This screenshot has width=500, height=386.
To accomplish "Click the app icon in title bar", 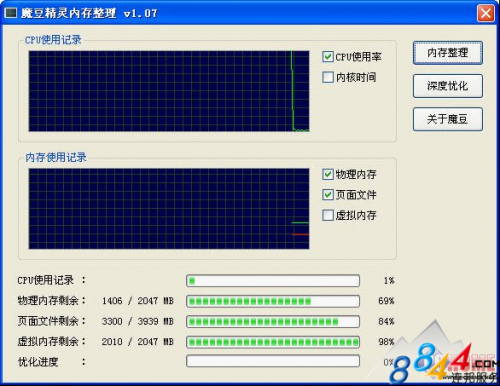I will [x=11, y=13].
